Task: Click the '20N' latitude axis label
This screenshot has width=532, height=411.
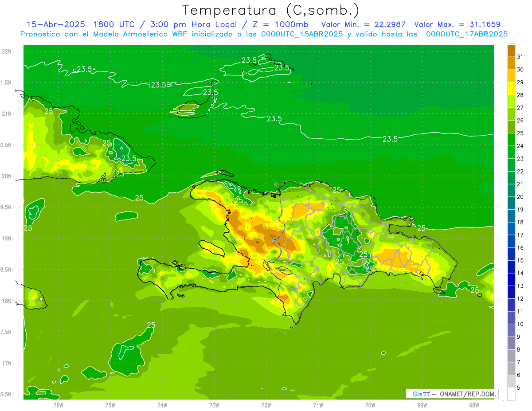Action: [7, 176]
